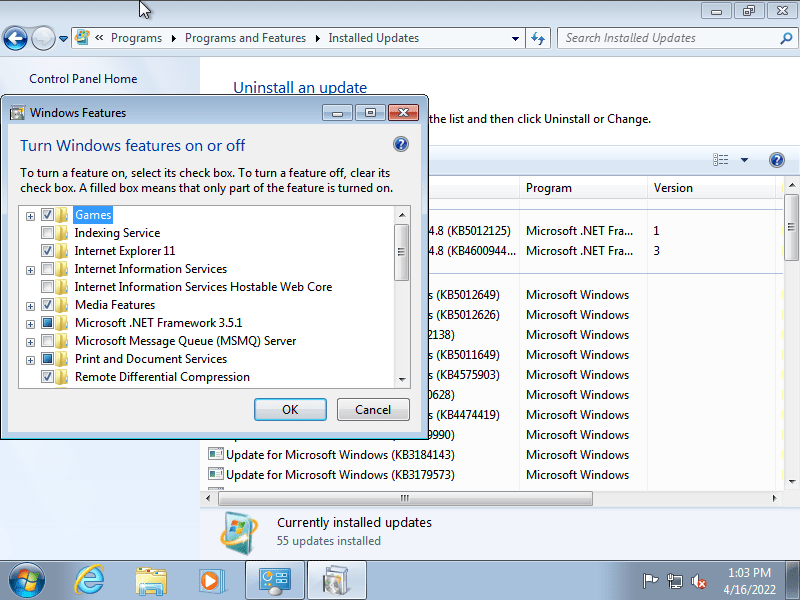Screen dimensions: 800x600
Task: Uncheck the Games checkbox
Action: (x=47, y=215)
